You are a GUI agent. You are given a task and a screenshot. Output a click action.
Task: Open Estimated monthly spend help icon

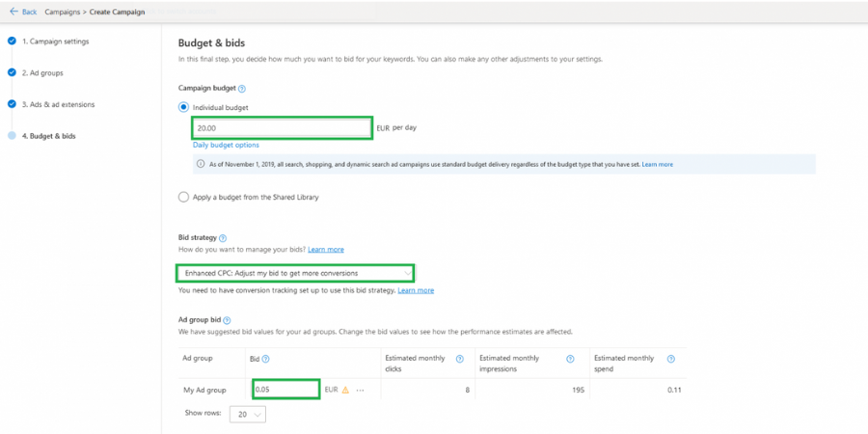tap(670, 359)
